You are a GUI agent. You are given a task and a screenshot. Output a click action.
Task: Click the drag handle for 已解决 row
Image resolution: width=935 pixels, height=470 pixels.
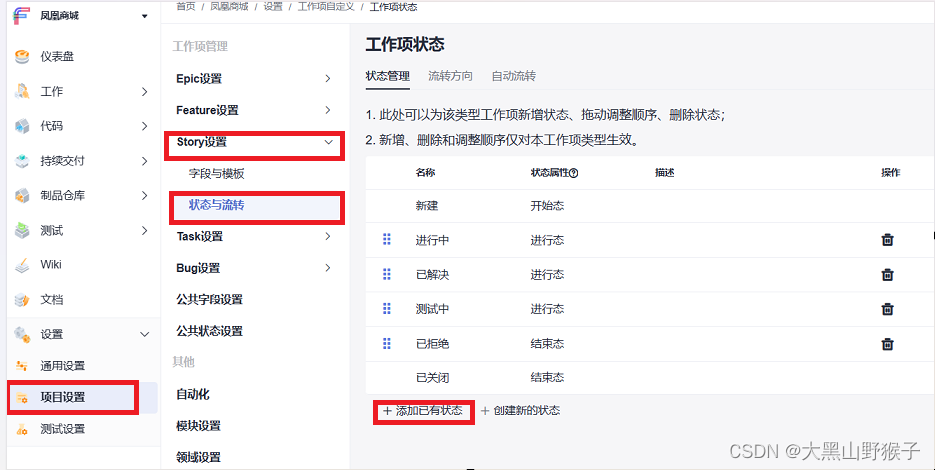click(x=386, y=274)
